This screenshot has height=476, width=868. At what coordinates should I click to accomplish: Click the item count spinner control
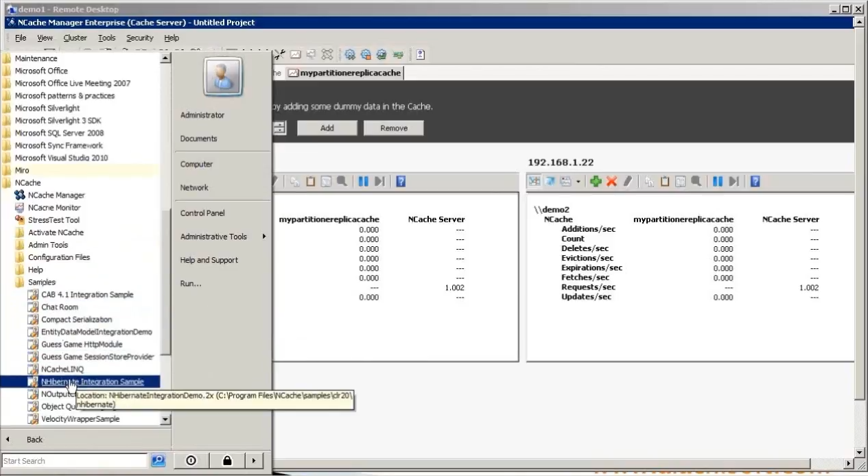[x=279, y=128]
